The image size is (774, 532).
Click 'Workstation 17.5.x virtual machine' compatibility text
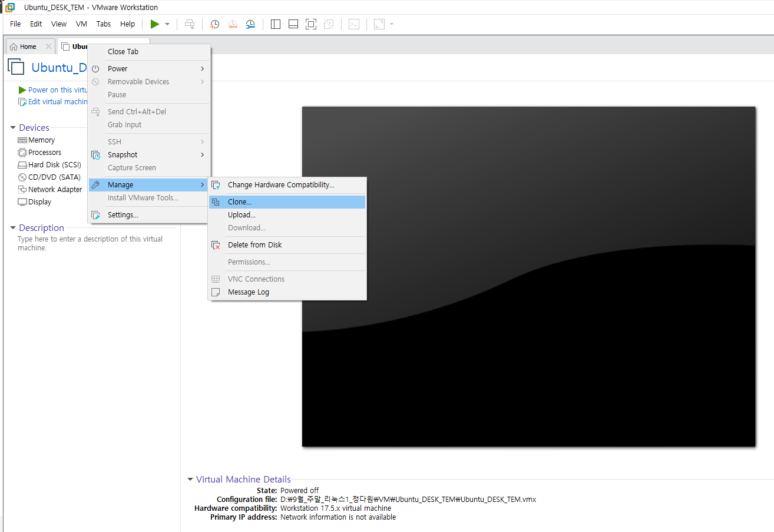[x=336, y=508]
